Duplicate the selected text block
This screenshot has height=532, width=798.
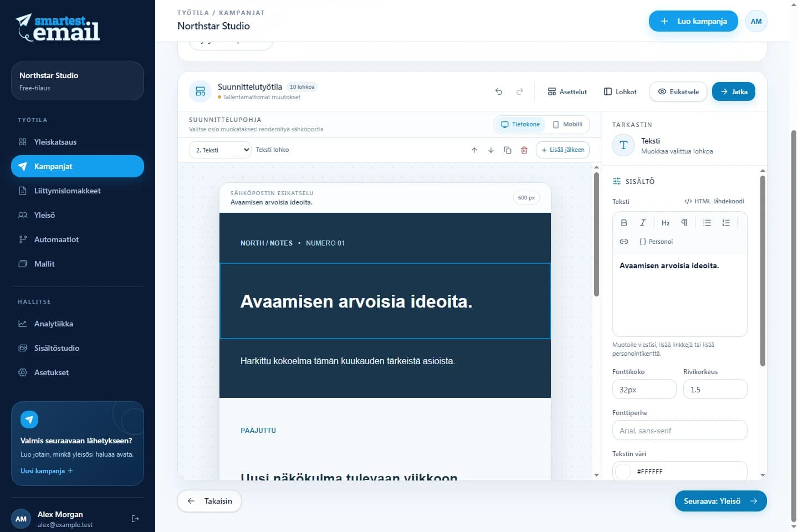(x=508, y=150)
